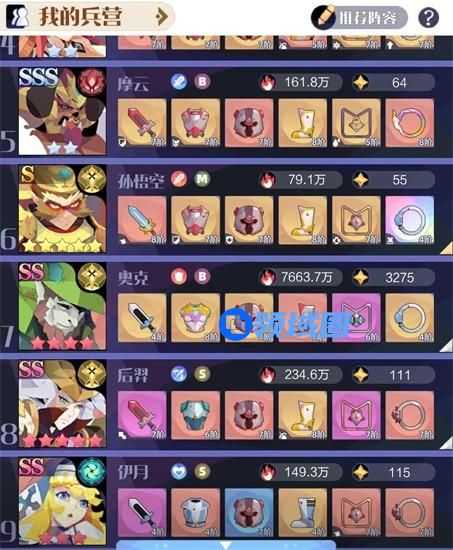453x550 pixels.
Task: Open 后羿 hero portrait
Action: [x=62, y=403]
